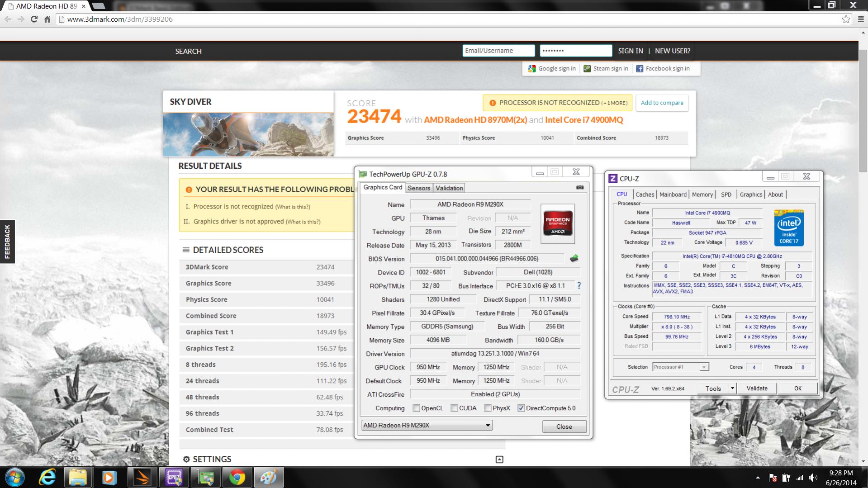The width and height of the screenshot is (868, 488).
Task: Focus the password input field
Action: (576, 51)
